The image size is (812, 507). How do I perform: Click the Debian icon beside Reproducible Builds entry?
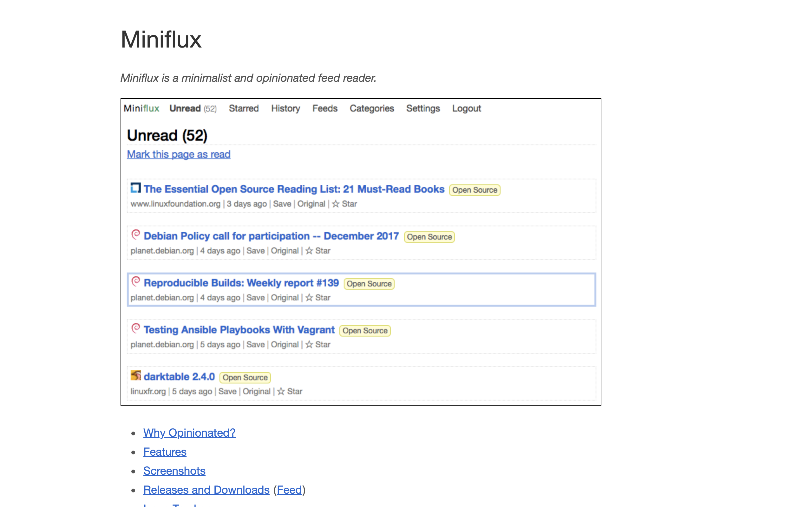click(x=135, y=281)
